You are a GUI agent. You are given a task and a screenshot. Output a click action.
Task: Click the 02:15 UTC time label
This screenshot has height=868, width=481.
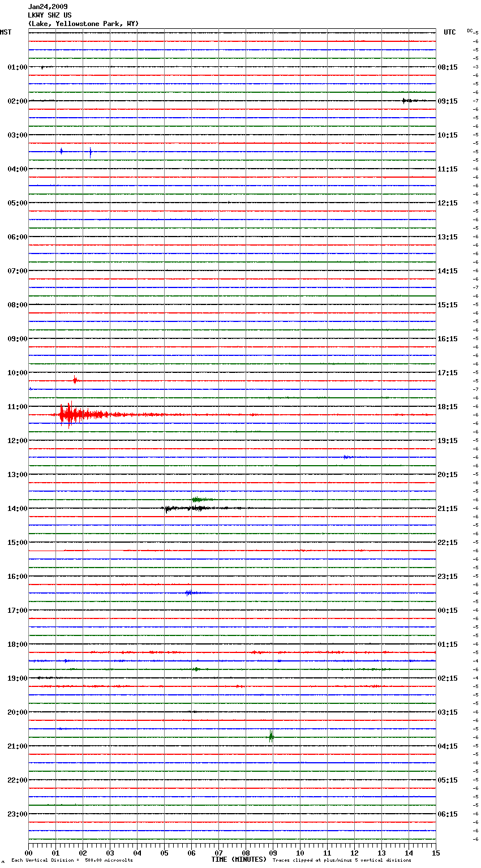point(448,678)
